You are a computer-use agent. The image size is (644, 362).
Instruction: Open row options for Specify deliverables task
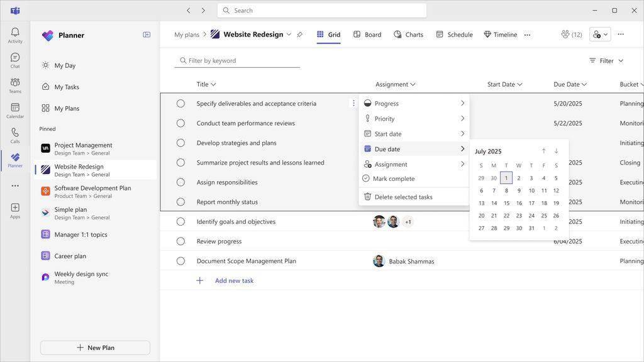pyautogui.click(x=353, y=104)
